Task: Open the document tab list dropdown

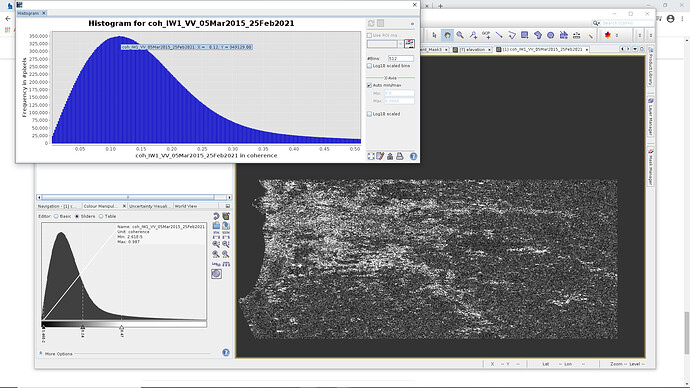Action: click(635, 49)
